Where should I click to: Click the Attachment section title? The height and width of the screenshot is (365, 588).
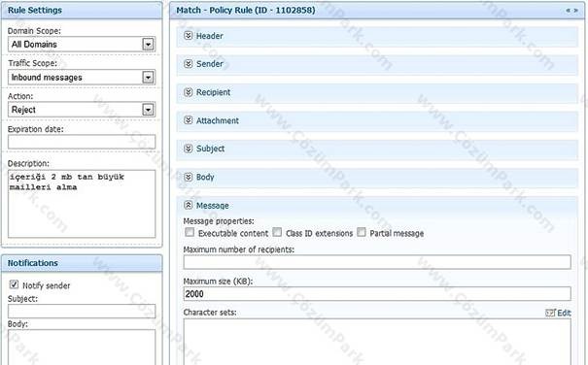[218, 120]
